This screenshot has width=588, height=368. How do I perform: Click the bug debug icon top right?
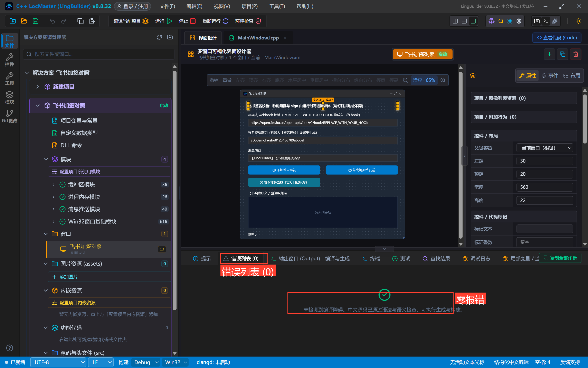tap(491, 21)
